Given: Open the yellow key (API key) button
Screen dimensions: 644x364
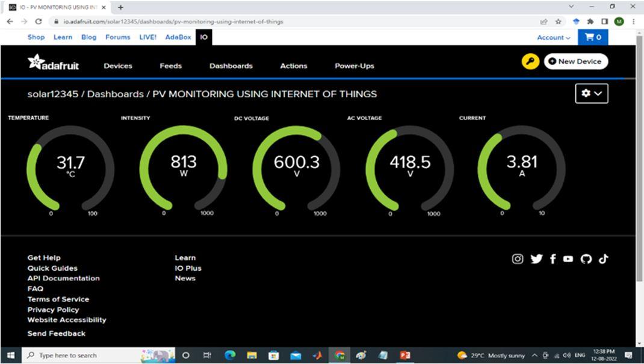Looking at the screenshot, I should [530, 61].
